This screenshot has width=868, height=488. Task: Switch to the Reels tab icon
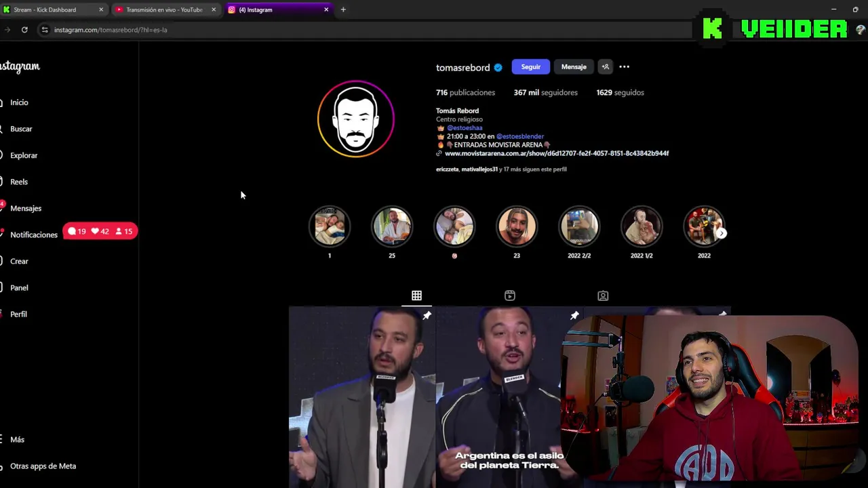(510, 296)
